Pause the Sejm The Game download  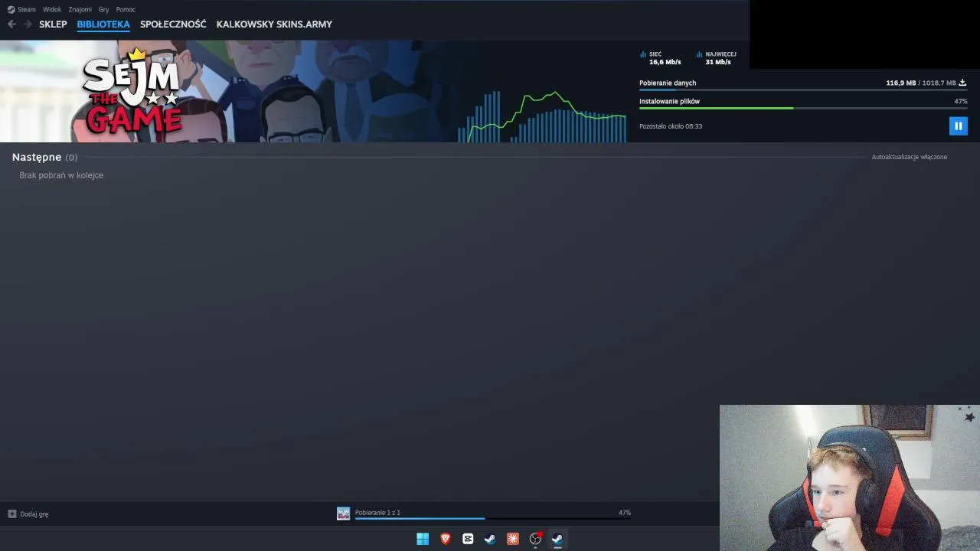click(x=958, y=126)
